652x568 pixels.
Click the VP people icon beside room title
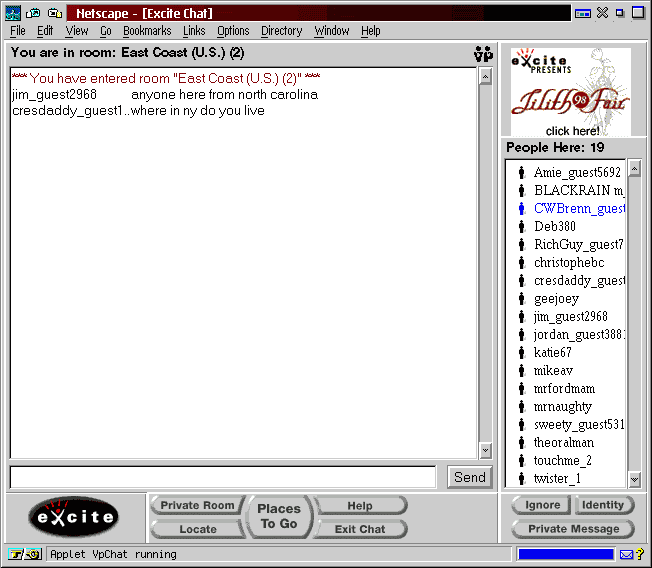coord(483,54)
